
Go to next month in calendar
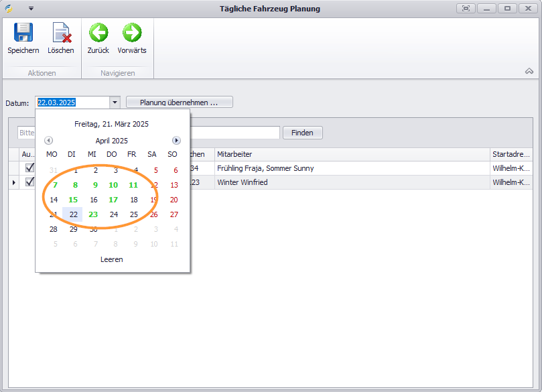pyautogui.click(x=176, y=141)
